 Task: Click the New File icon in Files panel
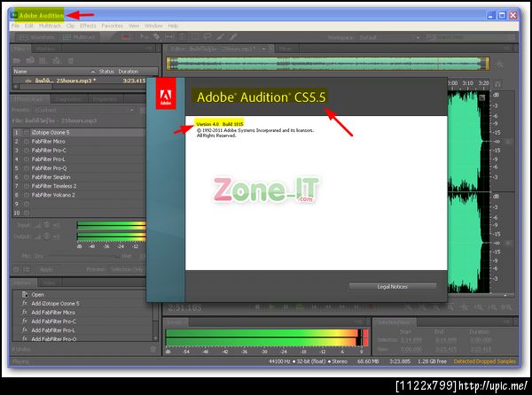43,60
